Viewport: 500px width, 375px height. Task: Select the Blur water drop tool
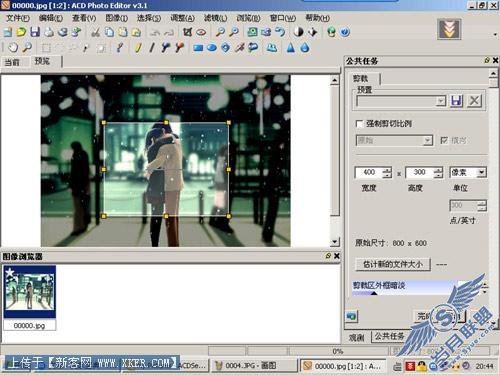point(304,48)
